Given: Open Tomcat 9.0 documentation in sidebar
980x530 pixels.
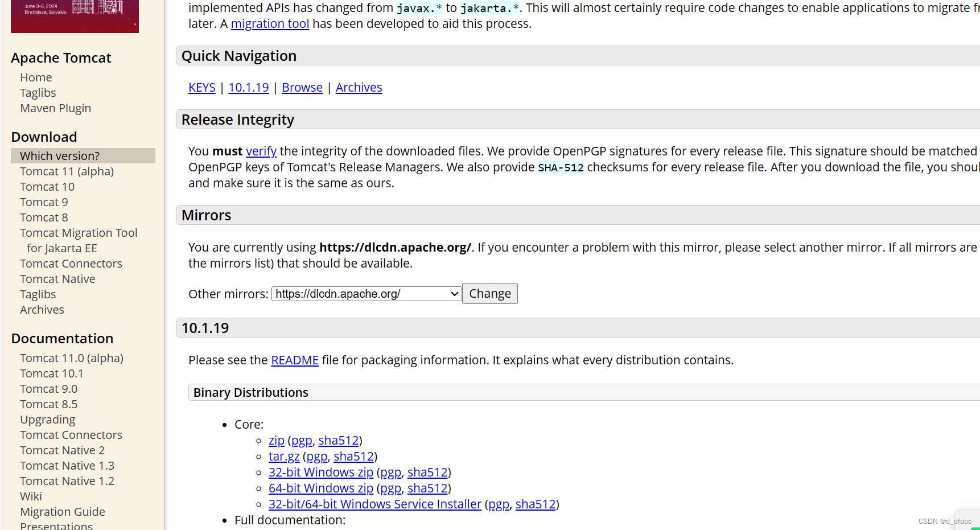Looking at the screenshot, I should [x=49, y=389].
